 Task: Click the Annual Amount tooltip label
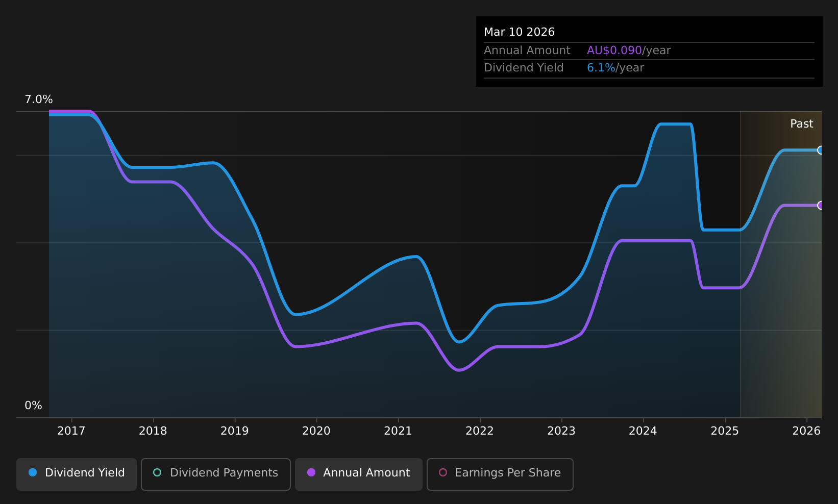tap(527, 51)
